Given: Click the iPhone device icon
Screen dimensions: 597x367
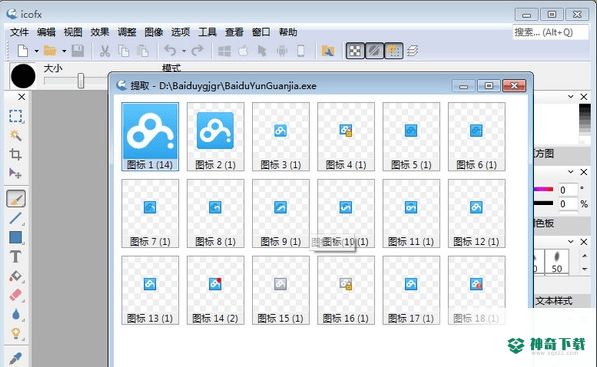Looking at the screenshot, I should [301, 51].
